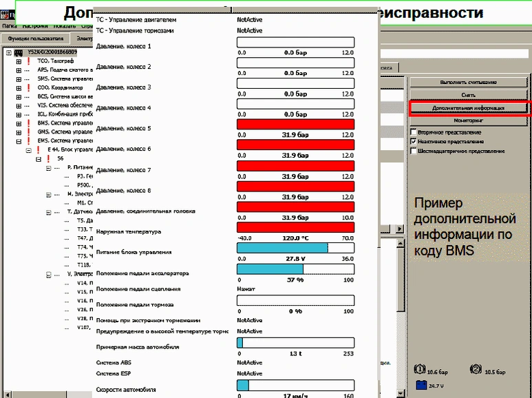This screenshot has height=398, width=532.
Task: Click red fault mark beside TCO Тахограф
Action: pos(29,61)
